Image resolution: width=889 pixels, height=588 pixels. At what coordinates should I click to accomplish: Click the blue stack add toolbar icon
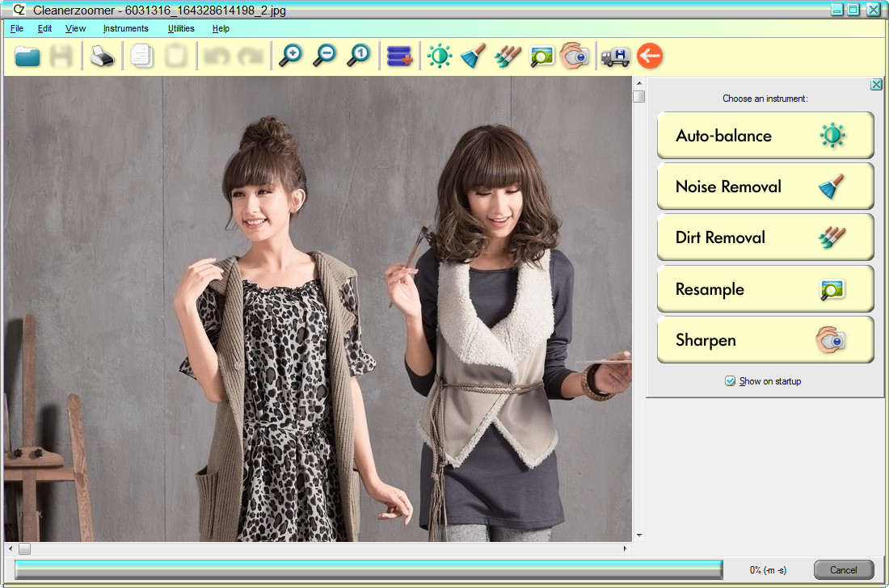[399, 57]
